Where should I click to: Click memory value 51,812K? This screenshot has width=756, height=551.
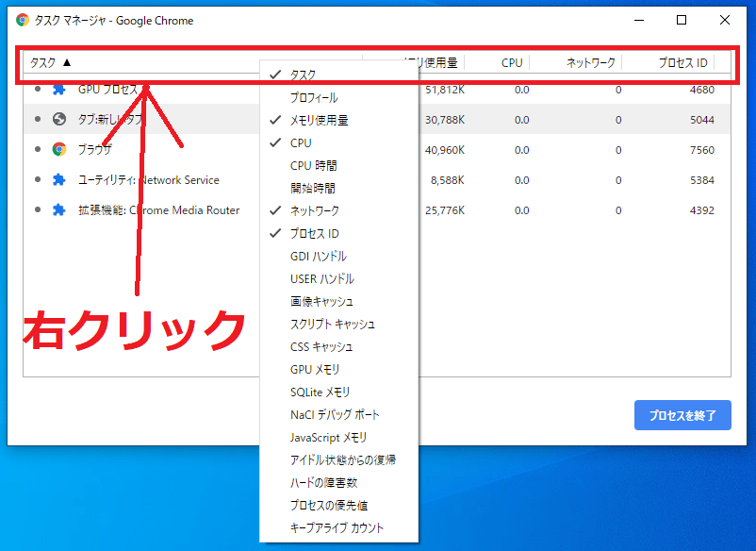(445, 90)
